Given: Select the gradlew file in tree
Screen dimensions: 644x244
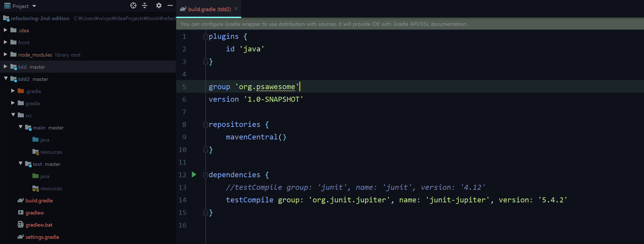Looking at the screenshot, I should (34, 213).
